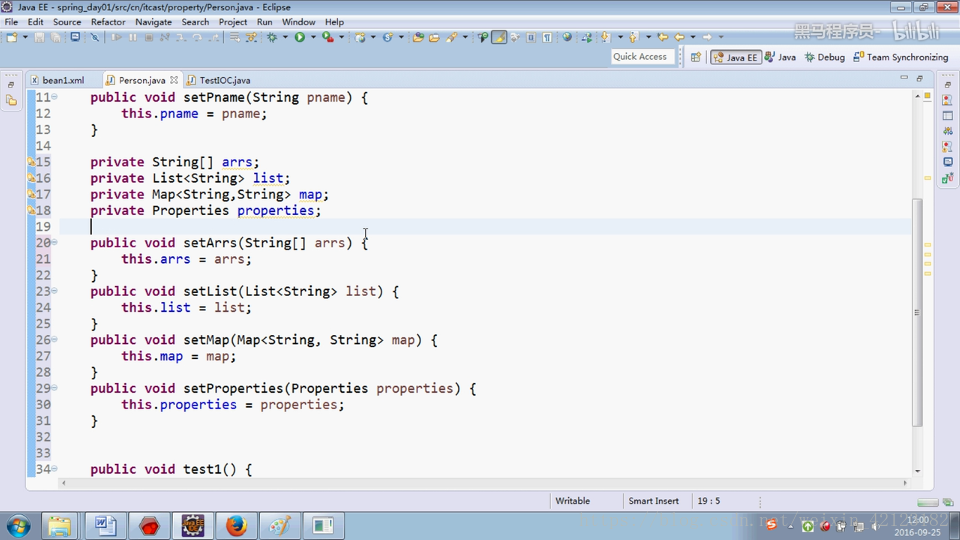Click the Back navigation arrow
This screenshot has width=960, height=540.
[679, 38]
